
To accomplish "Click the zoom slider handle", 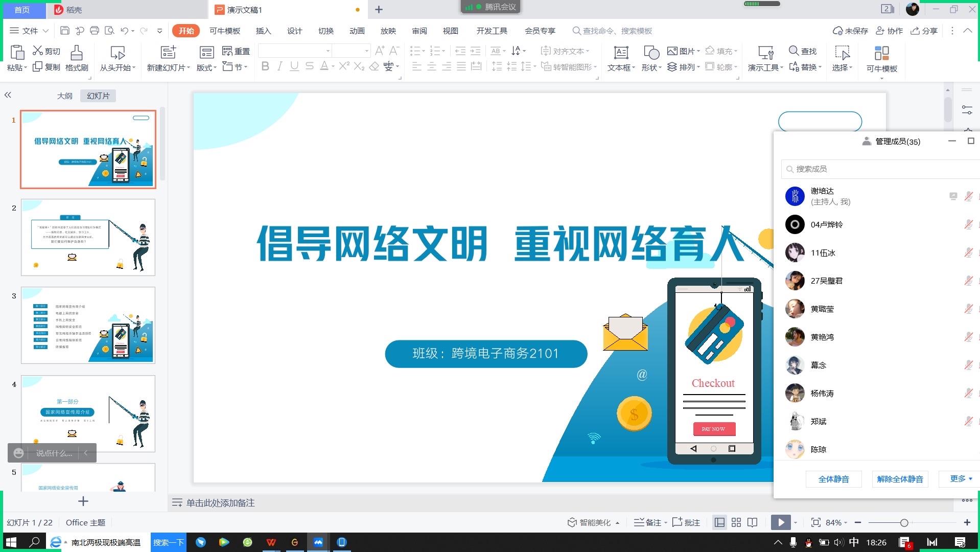I will pos(904,522).
